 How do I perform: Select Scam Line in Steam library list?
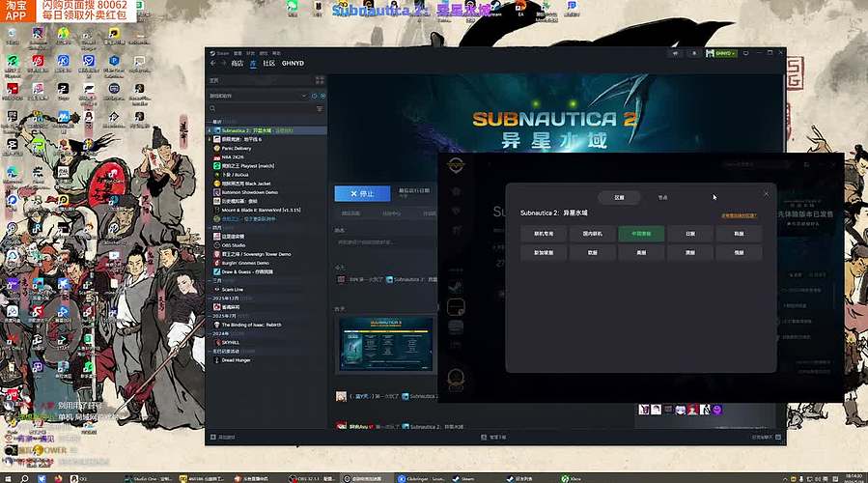[x=267, y=290]
